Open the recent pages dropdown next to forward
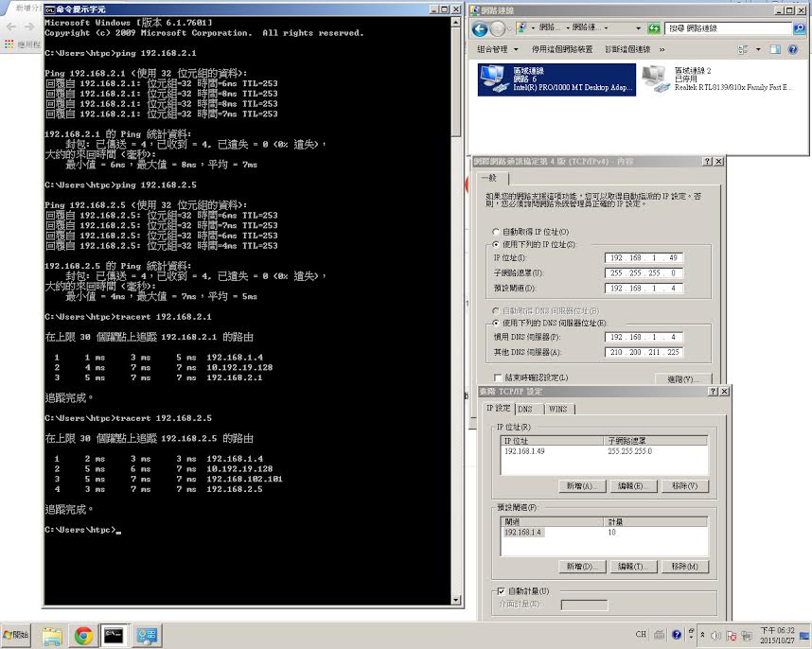812x649 pixels. [x=509, y=28]
